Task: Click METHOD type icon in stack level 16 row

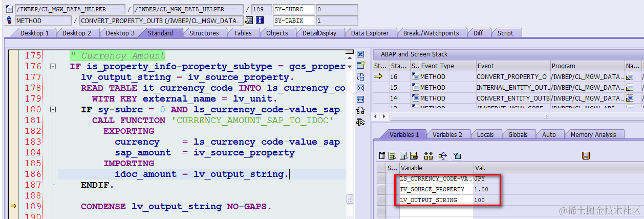Action: 415,77
